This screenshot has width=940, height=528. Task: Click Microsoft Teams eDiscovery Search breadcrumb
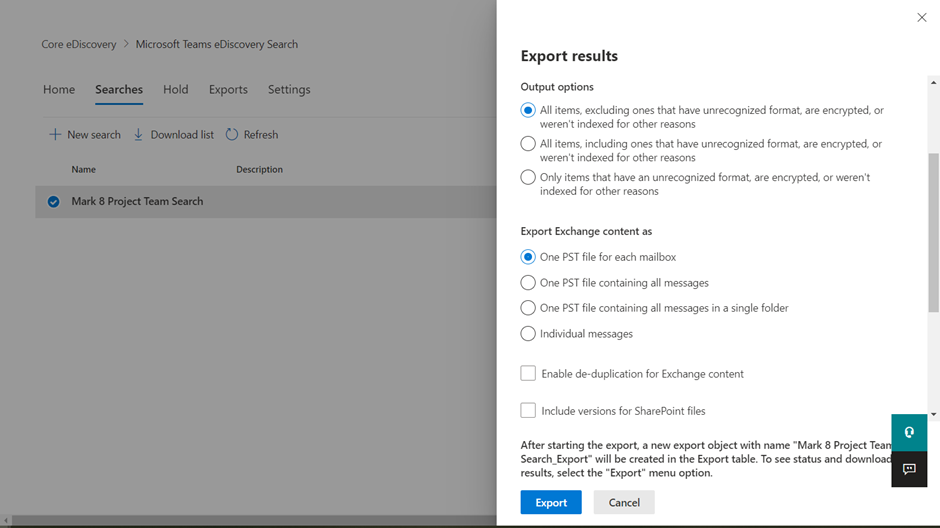[216, 44]
